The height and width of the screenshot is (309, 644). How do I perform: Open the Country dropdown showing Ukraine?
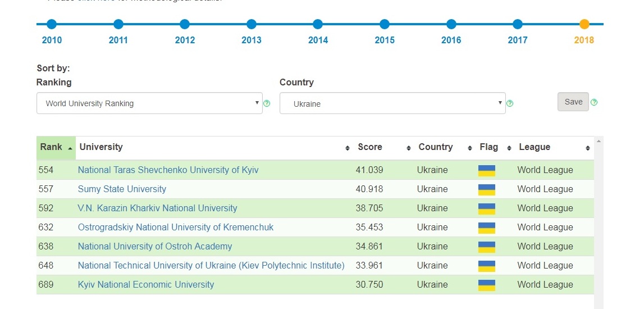pos(392,103)
